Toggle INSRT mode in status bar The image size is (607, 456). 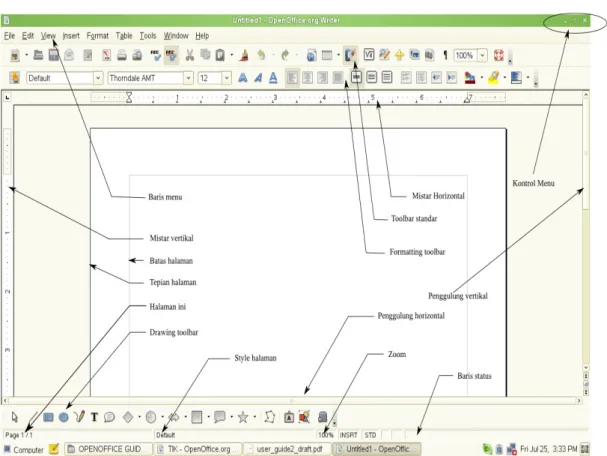click(x=348, y=435)
